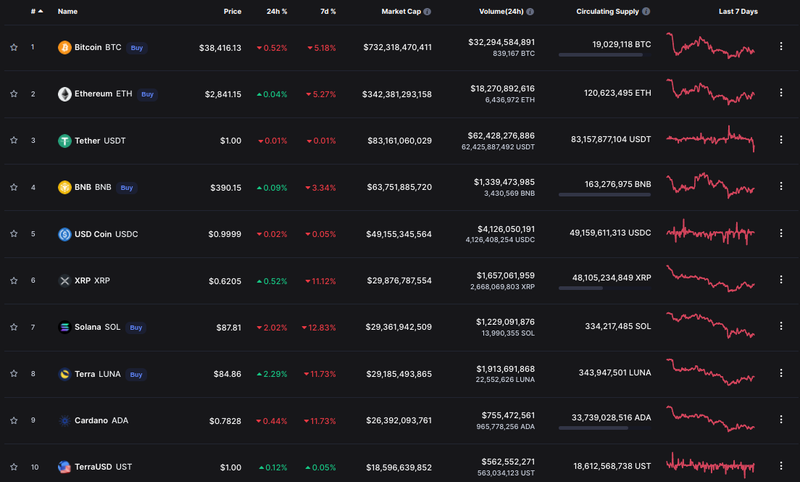Screen dimensions: 800x482
Task: Click the Tether coin icon
Action: [x=65, y=141]
